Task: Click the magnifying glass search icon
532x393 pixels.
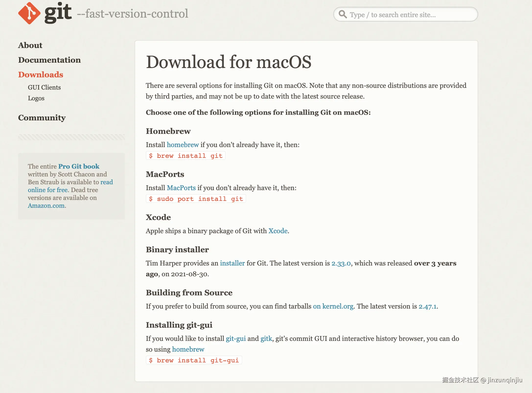Action: pyautogui.click(x=343, y=14)
